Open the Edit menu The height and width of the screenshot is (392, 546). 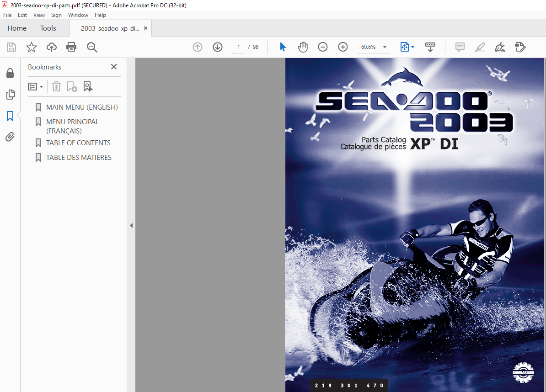pos(22,15)
